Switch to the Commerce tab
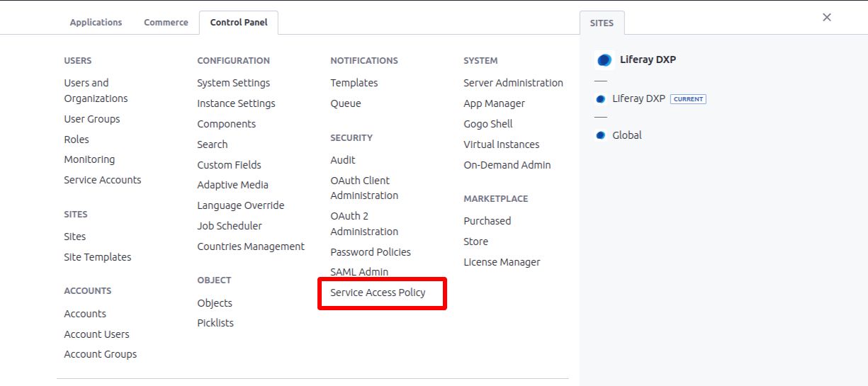The image size is (868, 386). tap(166, 23)
